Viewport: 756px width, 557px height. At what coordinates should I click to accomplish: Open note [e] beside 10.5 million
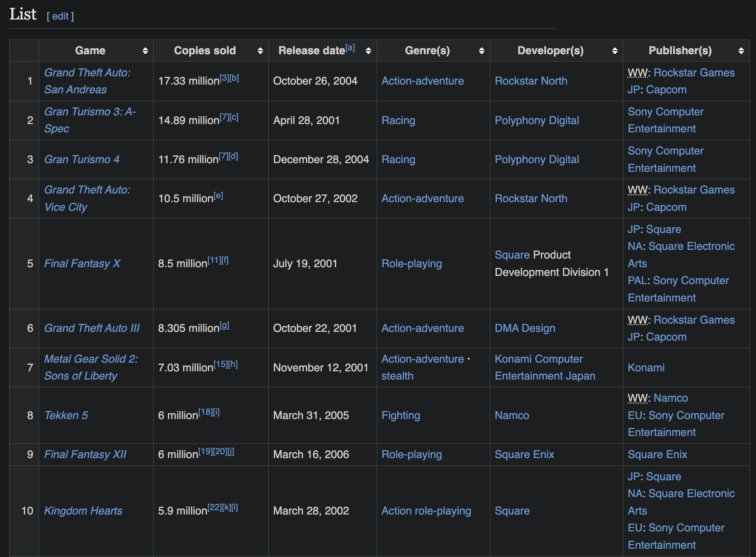pyautogui.click(x=218, y=196)
